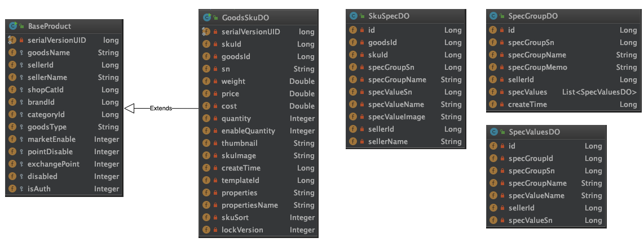644x242 pixels.
Task: Click the List<SpecValuesDO> type label
Action: click(x=599, y=92)
